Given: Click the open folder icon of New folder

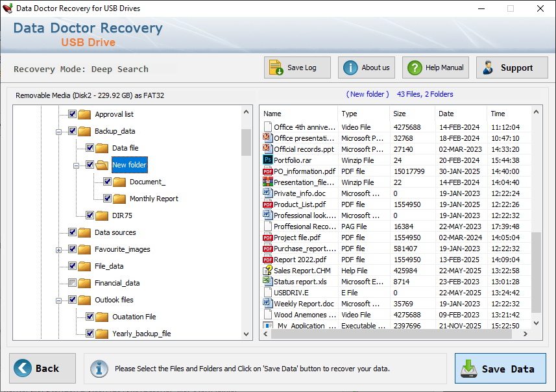Looking at the screenshot, I should point(102,165).
